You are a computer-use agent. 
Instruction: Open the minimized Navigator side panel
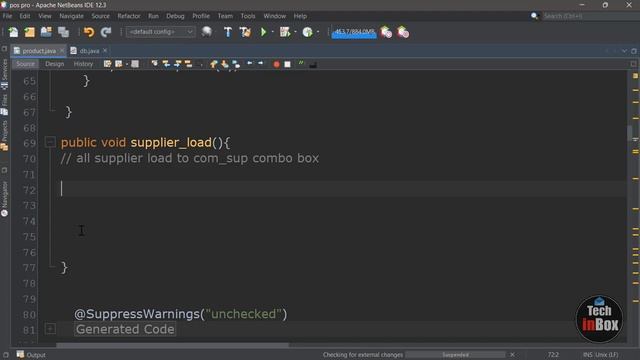click(4, 199)
